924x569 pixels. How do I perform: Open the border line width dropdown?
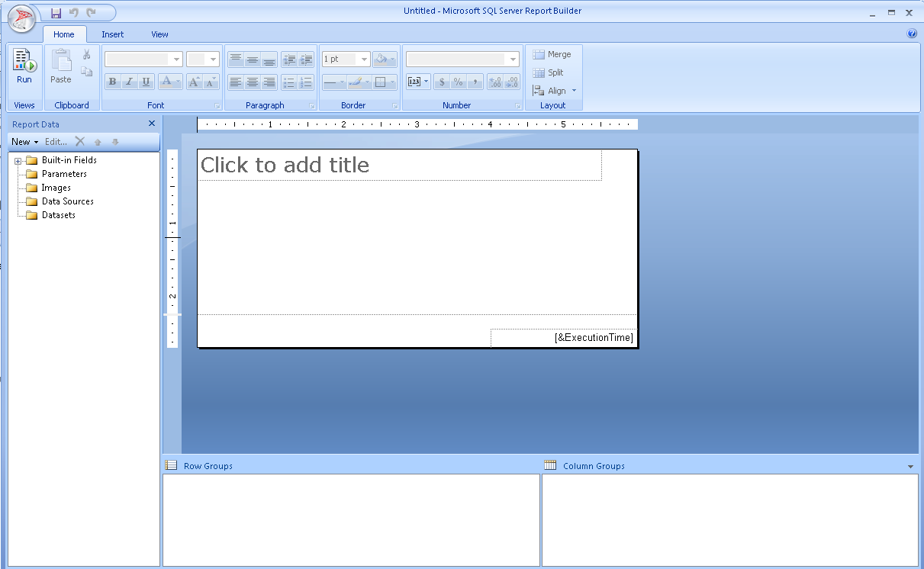[364, 59]
